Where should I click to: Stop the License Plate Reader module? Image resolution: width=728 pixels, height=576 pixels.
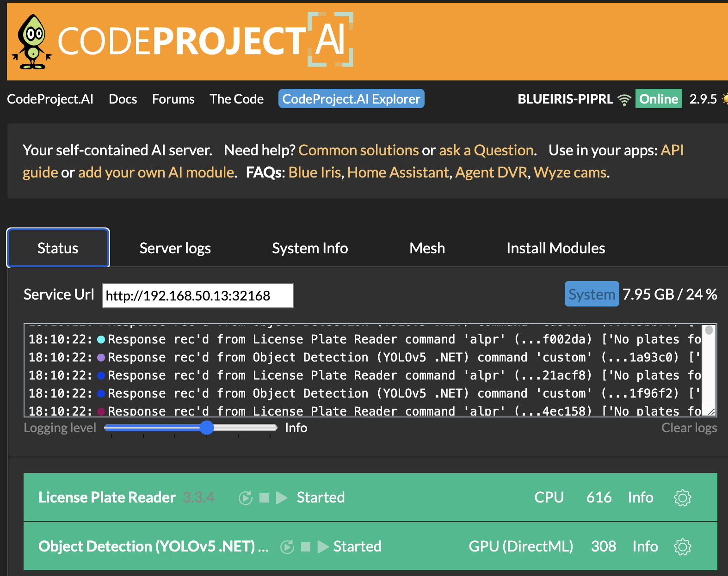[x=264, y=498]
